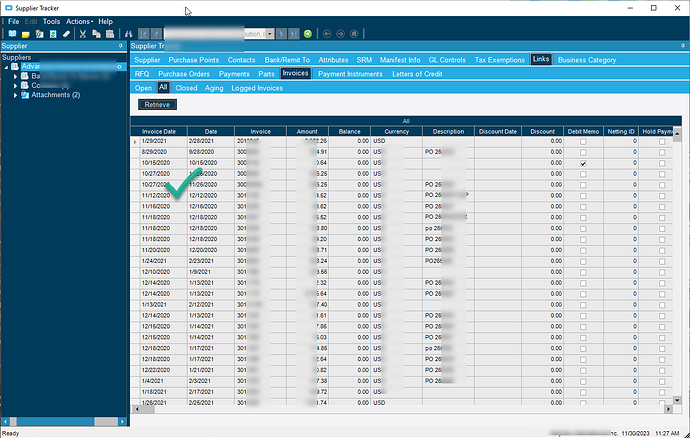690x438 pixels.
Task: Switch to the Purchase Orders tab
Action: point(186,74)
